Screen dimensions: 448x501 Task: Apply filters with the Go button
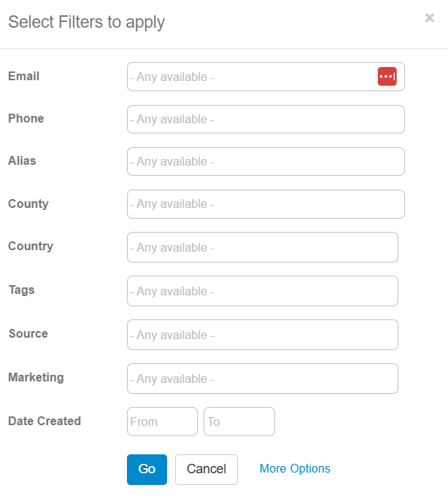pos(147,470)
